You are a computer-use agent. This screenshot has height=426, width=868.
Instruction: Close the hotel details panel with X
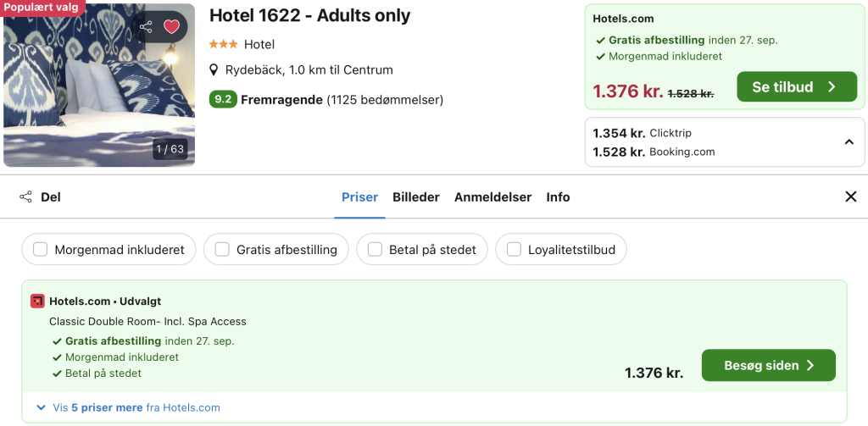point(851,196)
